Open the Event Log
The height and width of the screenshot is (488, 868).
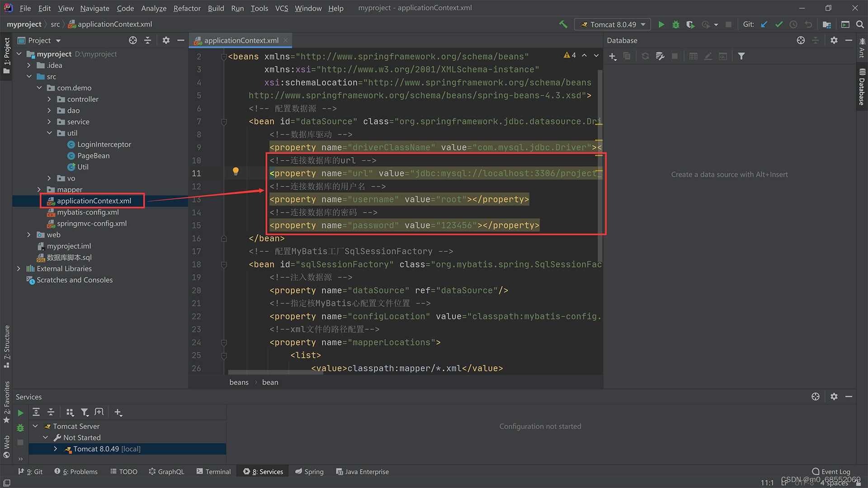point(831,471)
